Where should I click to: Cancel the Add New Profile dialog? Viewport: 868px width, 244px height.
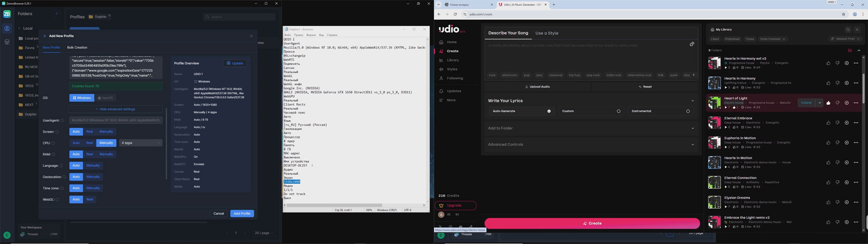(218, 213)
